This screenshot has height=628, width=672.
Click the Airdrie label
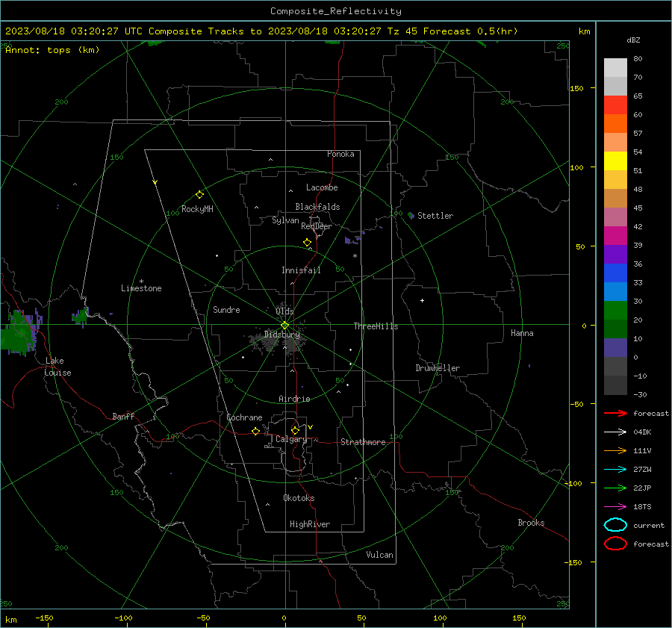pos(294,399)
